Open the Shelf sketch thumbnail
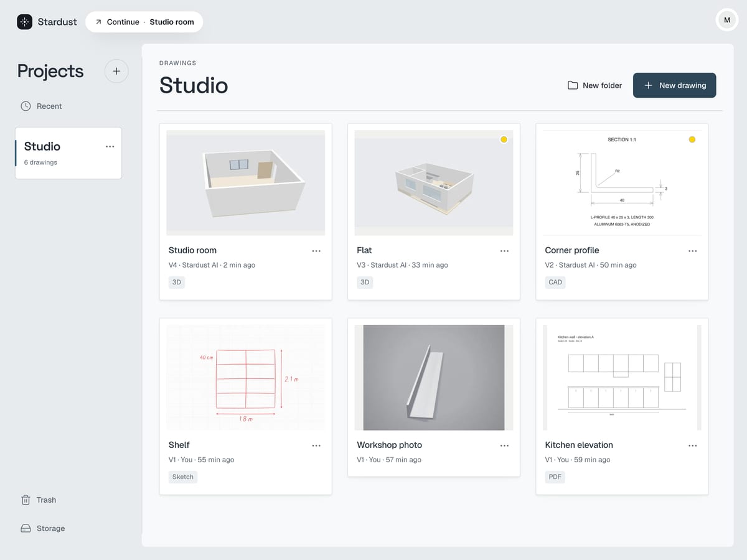 click(246, 377)
